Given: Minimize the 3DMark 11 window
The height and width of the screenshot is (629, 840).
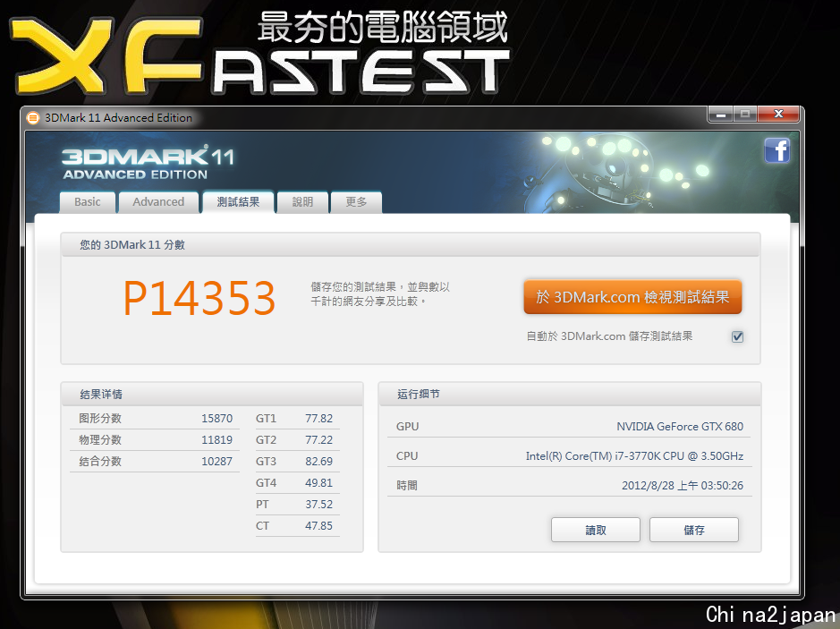Looking at the screenshot, I should click(x=721, y=115).
